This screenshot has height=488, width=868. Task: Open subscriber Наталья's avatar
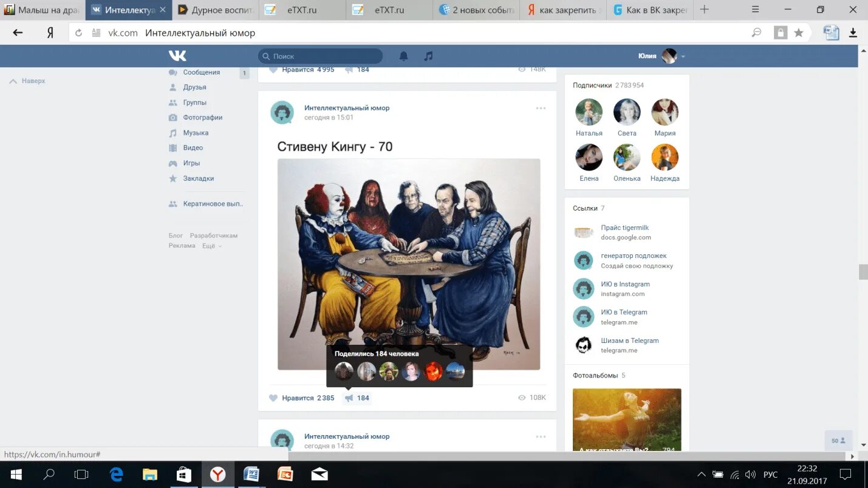[x=589, y=112]
